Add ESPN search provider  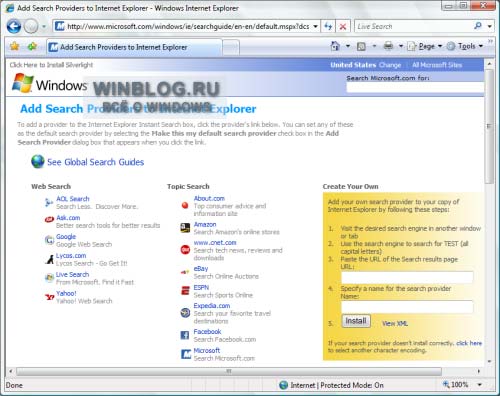pos(201,288)
